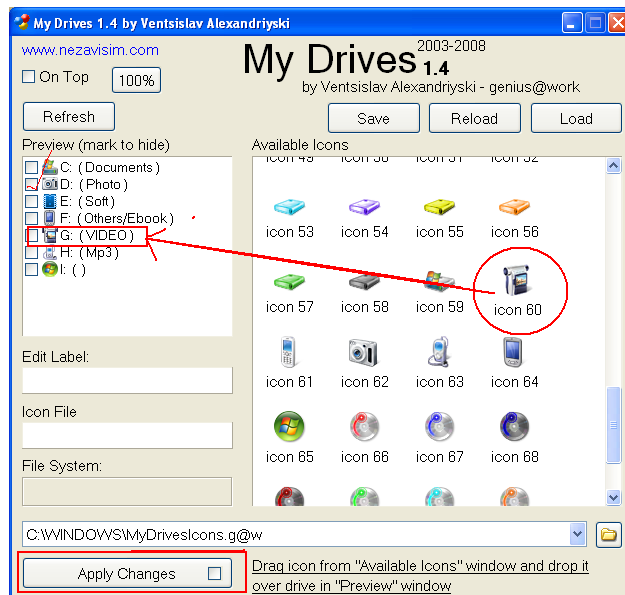The image size is (625, 595).
Task: Click the Save button
Action: point(373,118)
